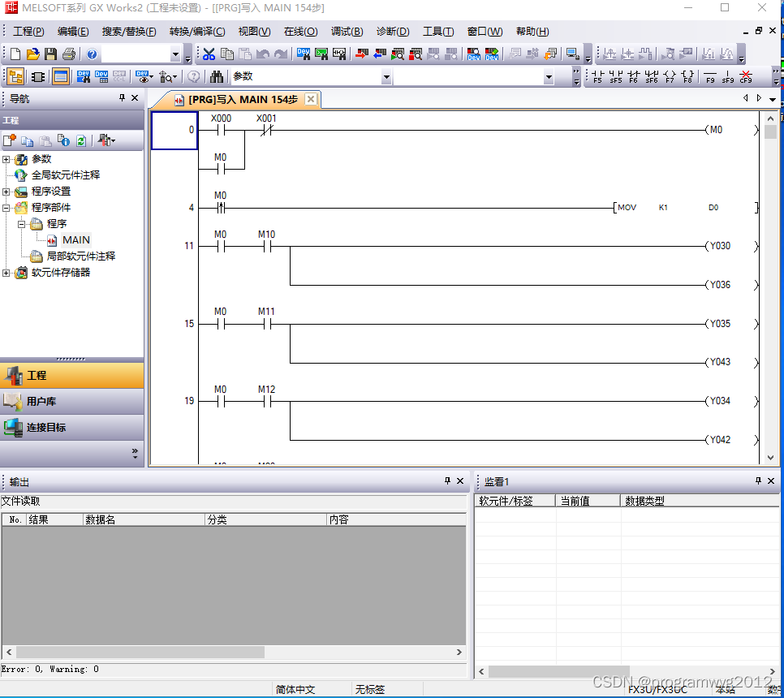Delete a horizontal line with cF9
The width and height of the screenshot is (784, 698).
point(746,76)
